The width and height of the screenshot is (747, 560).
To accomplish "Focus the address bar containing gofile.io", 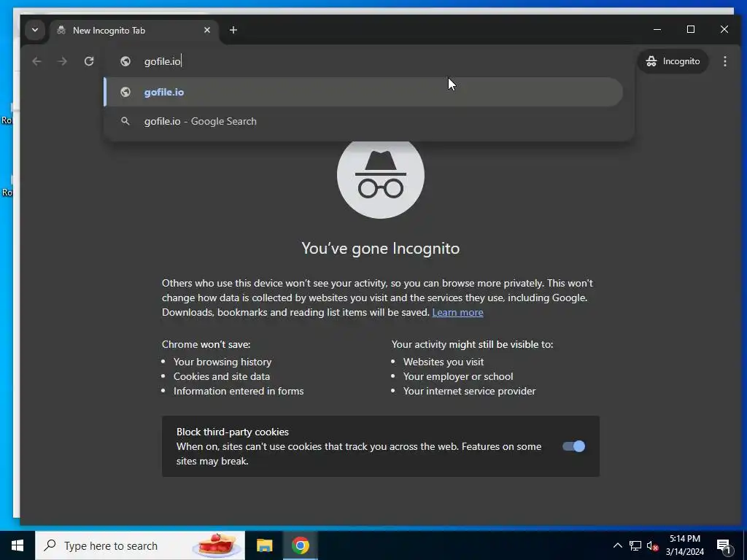I will click(369, 61).
